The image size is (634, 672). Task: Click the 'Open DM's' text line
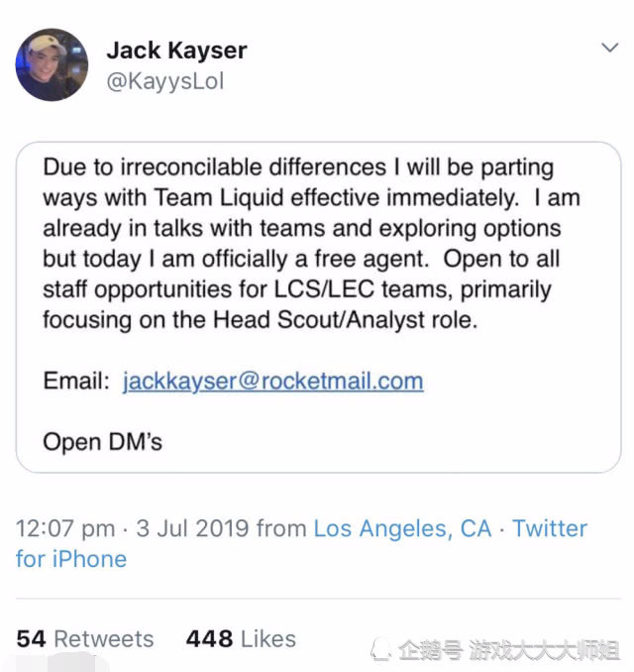pos(102,442)
